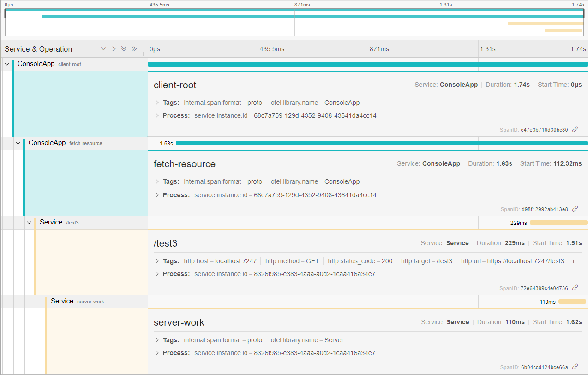Click the server-work detail heading
Viewport: 588px width, 375px height.
[179, 322]
